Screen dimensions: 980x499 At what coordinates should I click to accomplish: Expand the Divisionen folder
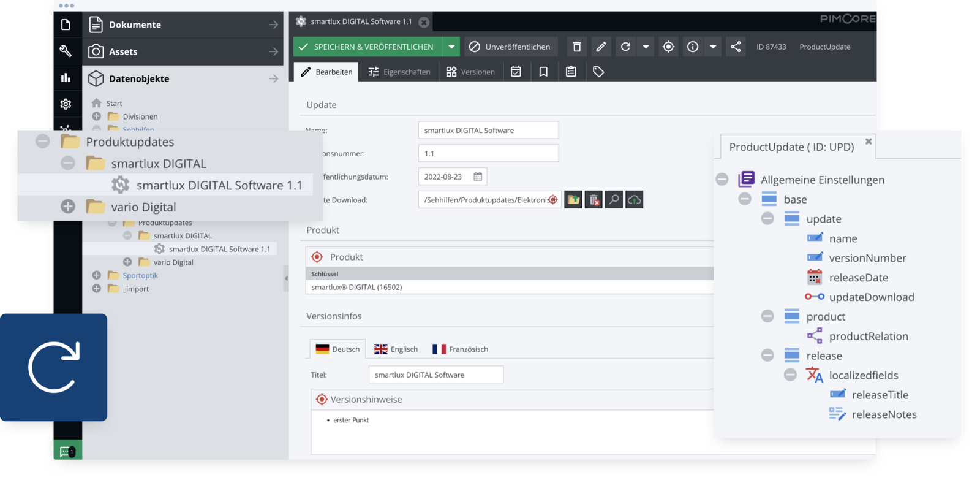97,116
